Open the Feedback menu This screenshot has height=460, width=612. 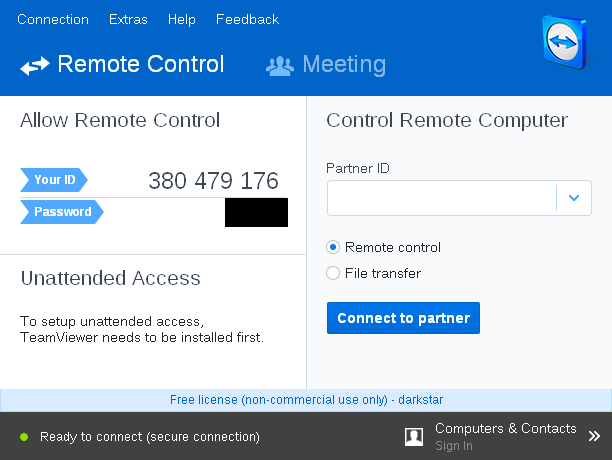pyautogui.click(x=247, y=19)
